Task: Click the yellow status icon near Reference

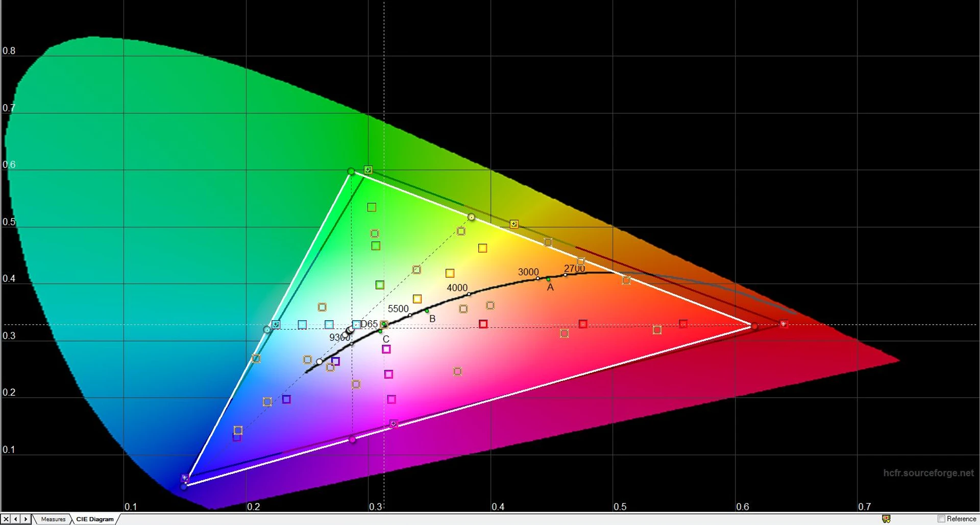Action: pyautogui.click(x=886, y=519)
